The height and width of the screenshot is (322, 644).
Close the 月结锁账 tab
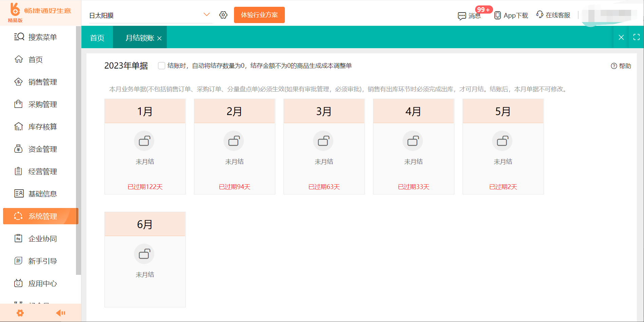click(160, 38)
